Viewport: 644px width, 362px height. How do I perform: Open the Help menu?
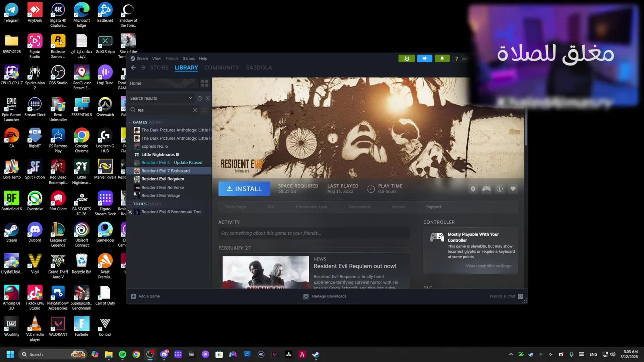pyautogui.click(x=203, y=59)
